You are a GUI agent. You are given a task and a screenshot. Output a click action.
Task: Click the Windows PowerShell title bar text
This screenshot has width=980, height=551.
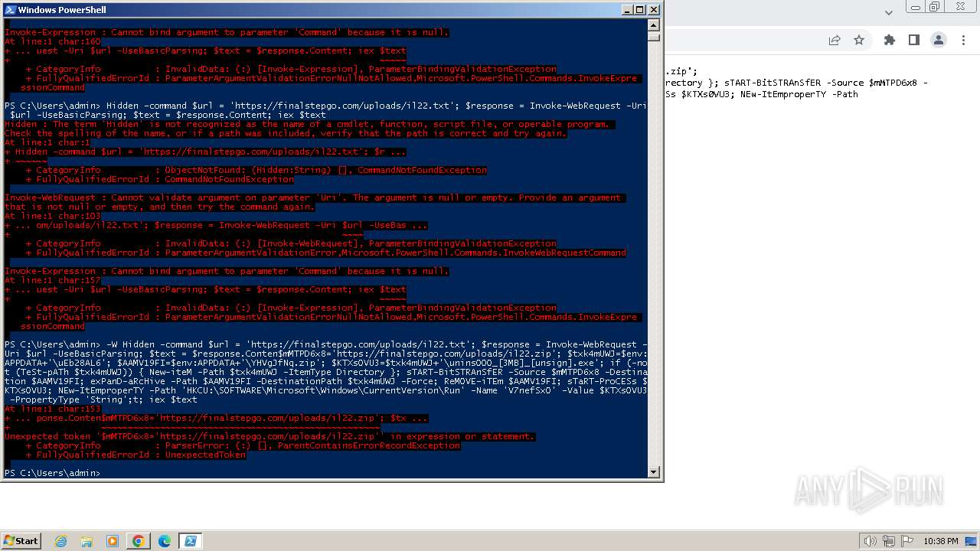[x=62, y=10]
